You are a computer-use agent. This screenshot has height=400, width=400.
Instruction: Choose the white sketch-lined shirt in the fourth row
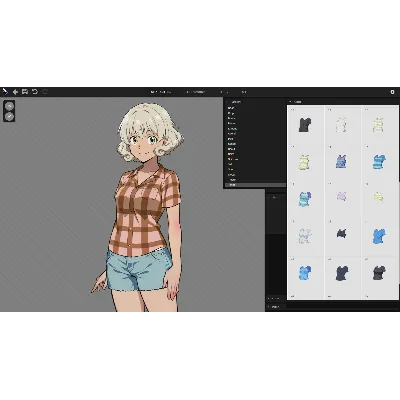(x=305, y=236)
